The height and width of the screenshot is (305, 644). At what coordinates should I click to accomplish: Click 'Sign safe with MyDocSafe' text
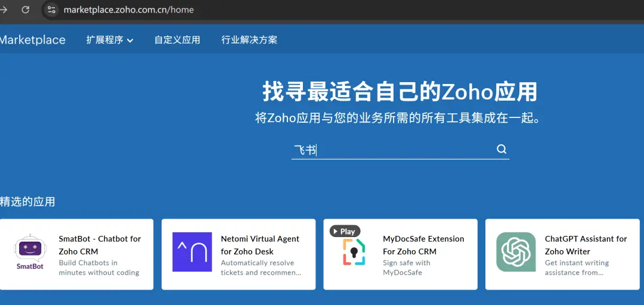(x=407, y=267)
